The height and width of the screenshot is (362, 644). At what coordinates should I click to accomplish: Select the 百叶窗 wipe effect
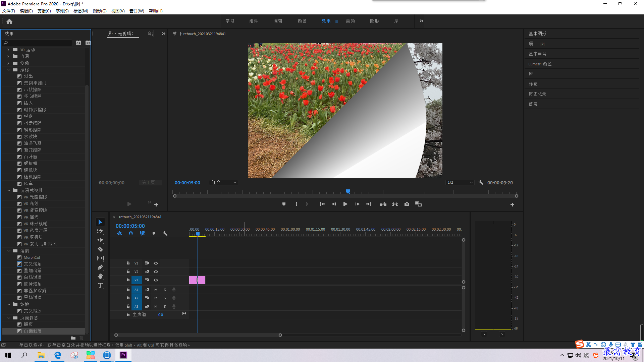tap(30, 157)
